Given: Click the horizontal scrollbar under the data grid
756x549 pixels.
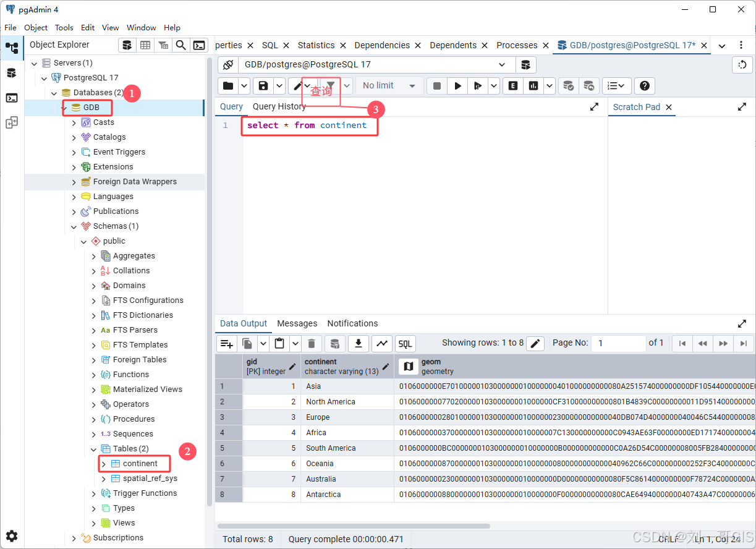Looking at the screenshot, I should point(354,526).
